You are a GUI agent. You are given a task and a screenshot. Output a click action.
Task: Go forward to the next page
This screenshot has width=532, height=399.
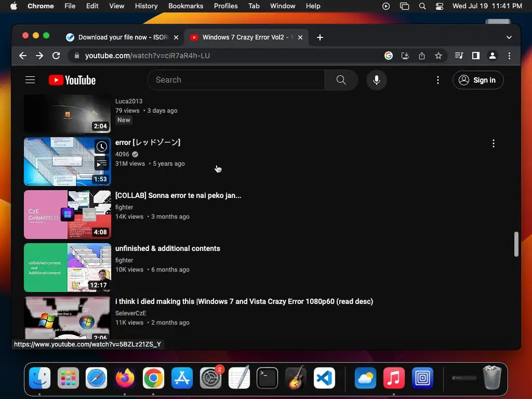(39, 56)
